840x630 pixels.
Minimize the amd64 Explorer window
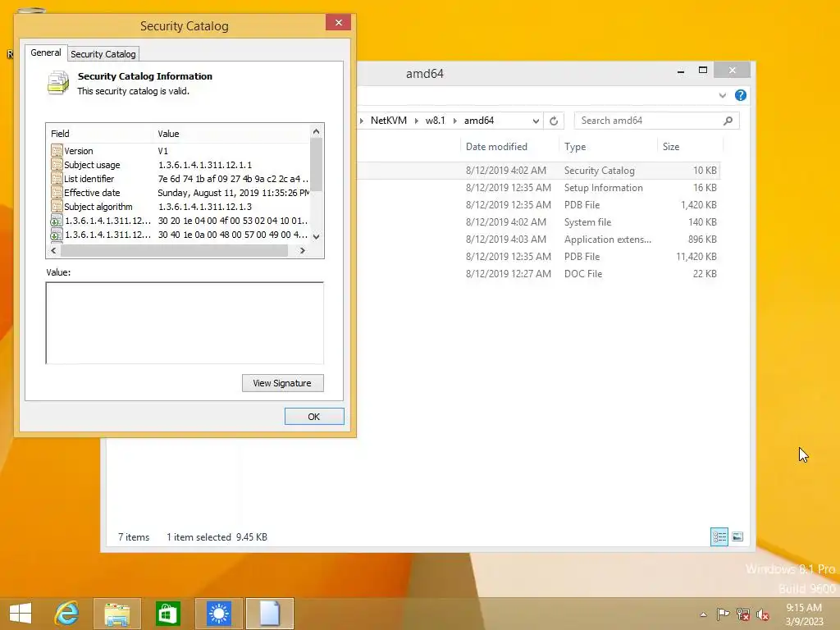tap(680, 71)
